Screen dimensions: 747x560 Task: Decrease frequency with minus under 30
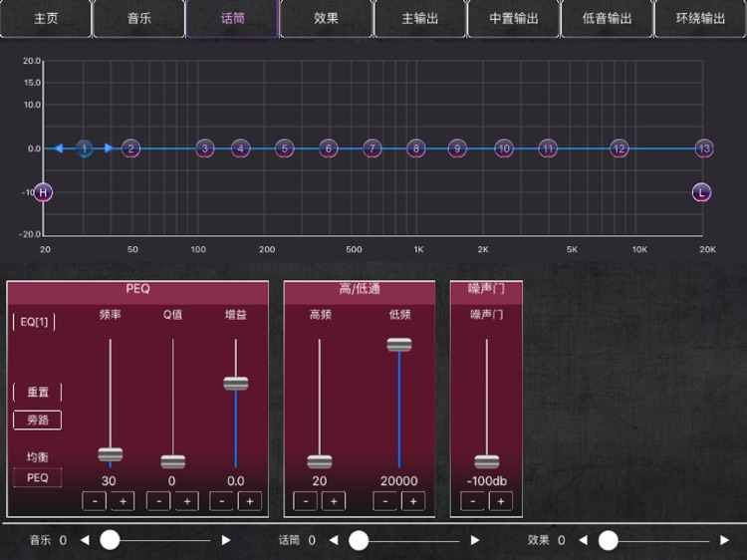(x=95, y=501)
